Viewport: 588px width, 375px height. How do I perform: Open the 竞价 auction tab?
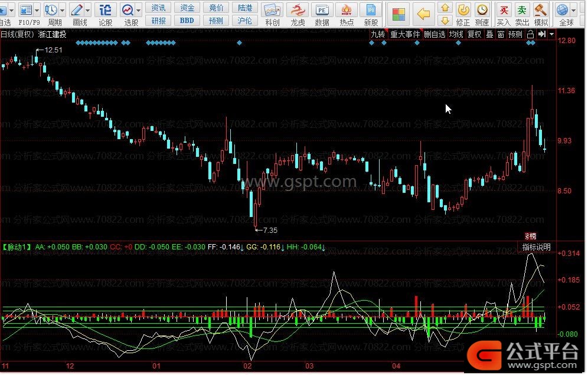click(x=216, y=8)
